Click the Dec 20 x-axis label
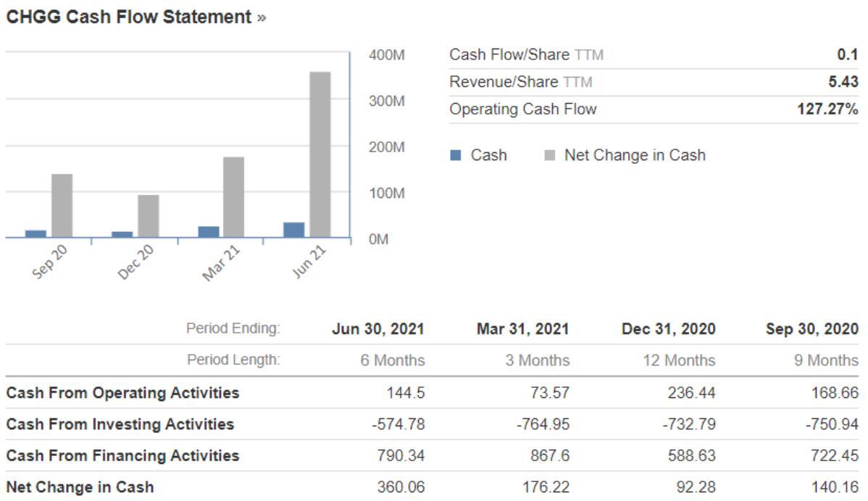Screen dimensions: 868x501 [x=135, y=262]
